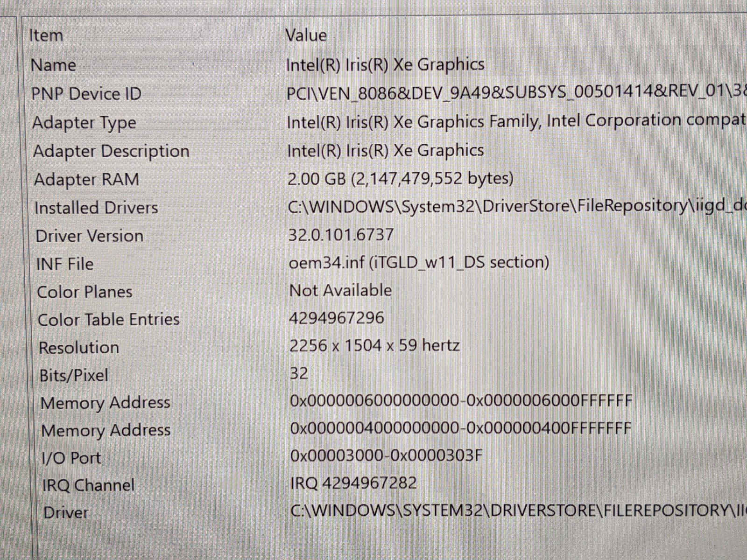Viewport: 747px width, 560px height.
Task: Click the oem34.inf value
Action: point(419,262)
